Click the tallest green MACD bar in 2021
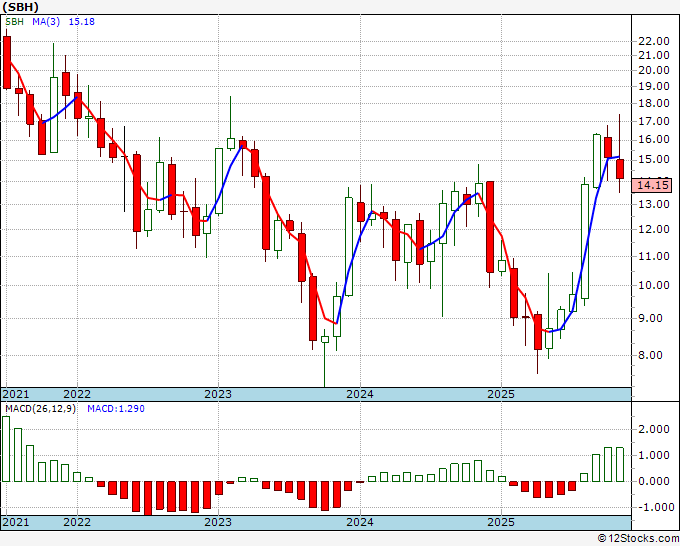The image size is (680, 546). (x=6, y=449)
